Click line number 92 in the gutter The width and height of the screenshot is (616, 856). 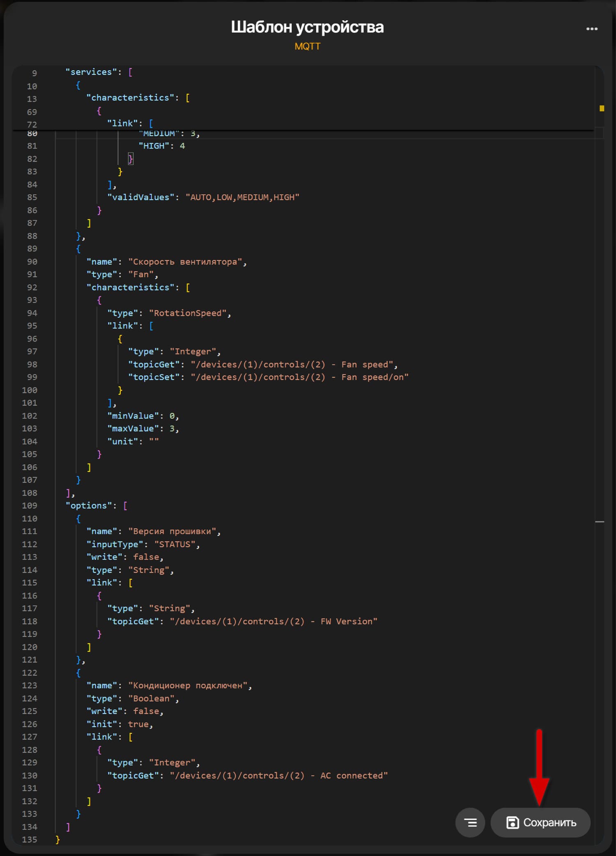32,287
